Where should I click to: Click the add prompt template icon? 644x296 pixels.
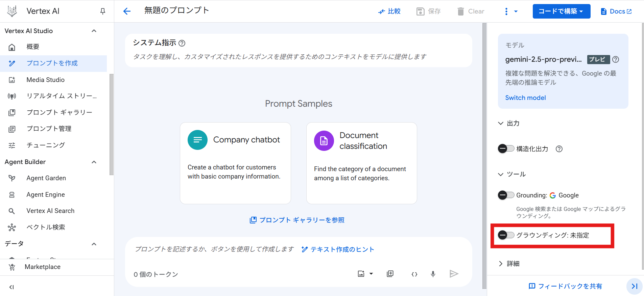(390, 274)
